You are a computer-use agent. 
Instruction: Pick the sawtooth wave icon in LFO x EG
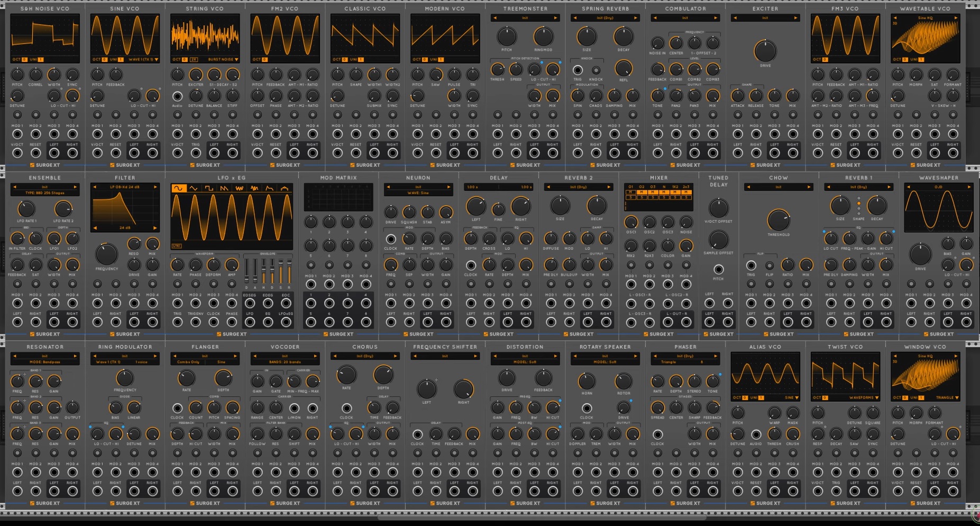pos(224,188)
